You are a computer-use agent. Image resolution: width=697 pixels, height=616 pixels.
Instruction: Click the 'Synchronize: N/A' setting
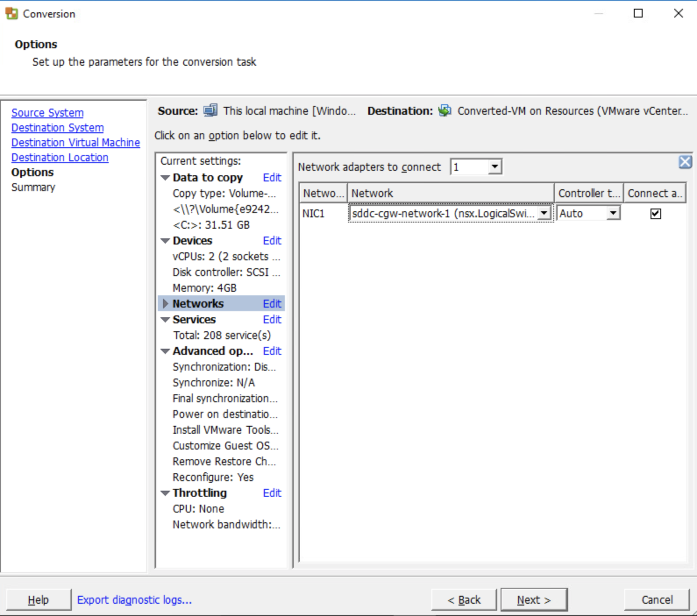[x=213, y=382]
